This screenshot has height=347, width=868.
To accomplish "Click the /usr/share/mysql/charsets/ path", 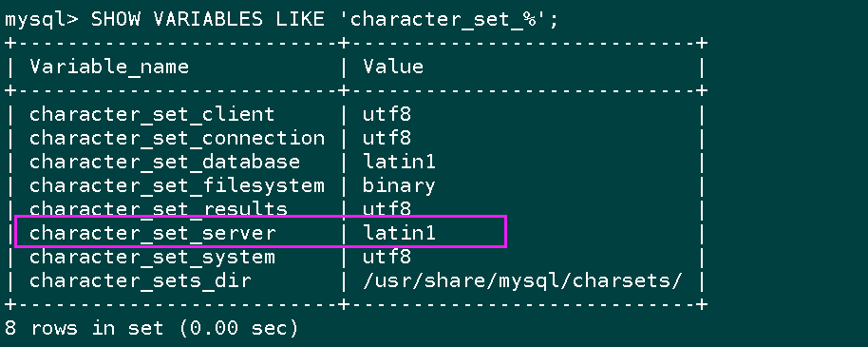I will (x=522, y=281).
